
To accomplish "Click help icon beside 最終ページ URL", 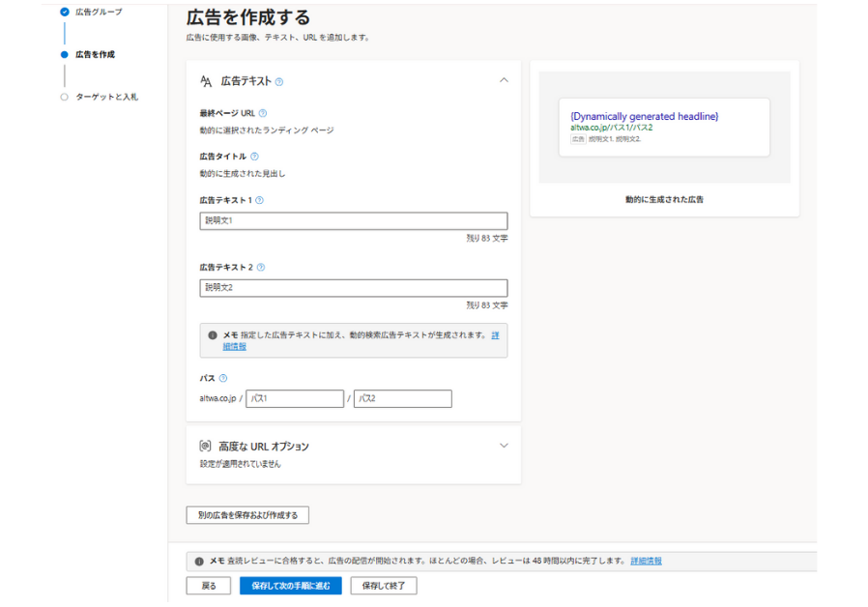I will pos(263,113).
